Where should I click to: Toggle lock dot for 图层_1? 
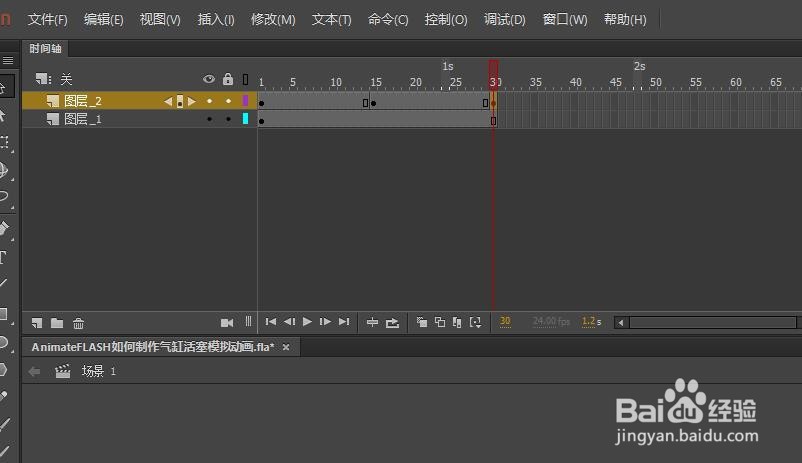[x=228, y=119]
